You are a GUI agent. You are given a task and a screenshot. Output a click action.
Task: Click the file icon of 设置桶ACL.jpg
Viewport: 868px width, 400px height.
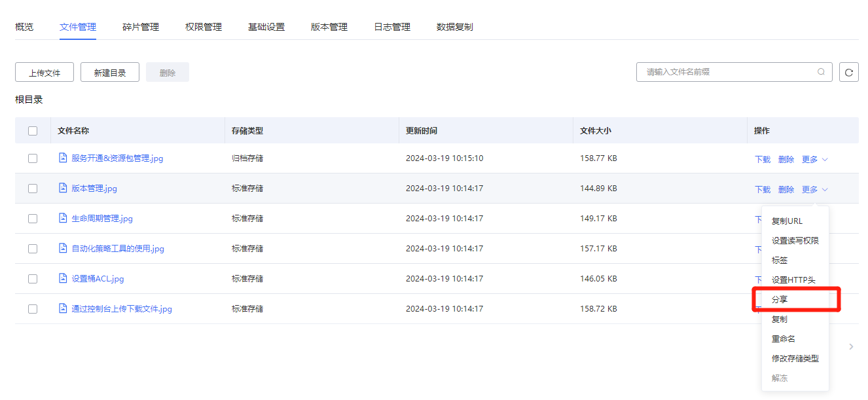63,278
